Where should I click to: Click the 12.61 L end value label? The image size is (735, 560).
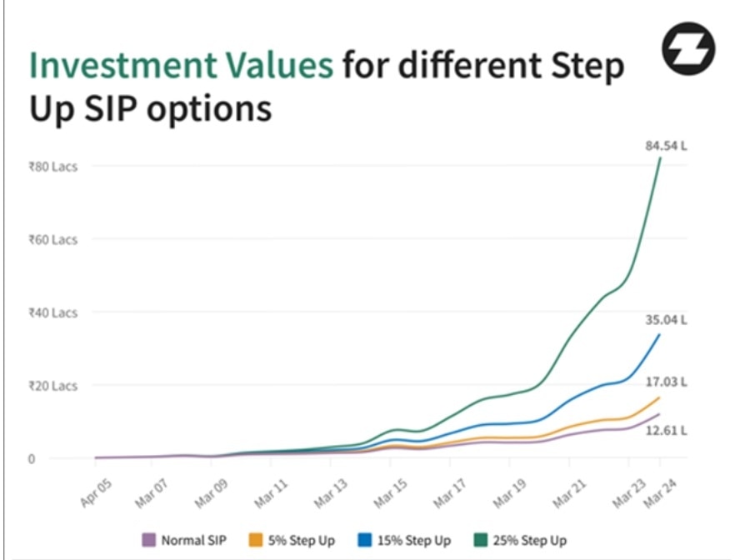(666, 430)
